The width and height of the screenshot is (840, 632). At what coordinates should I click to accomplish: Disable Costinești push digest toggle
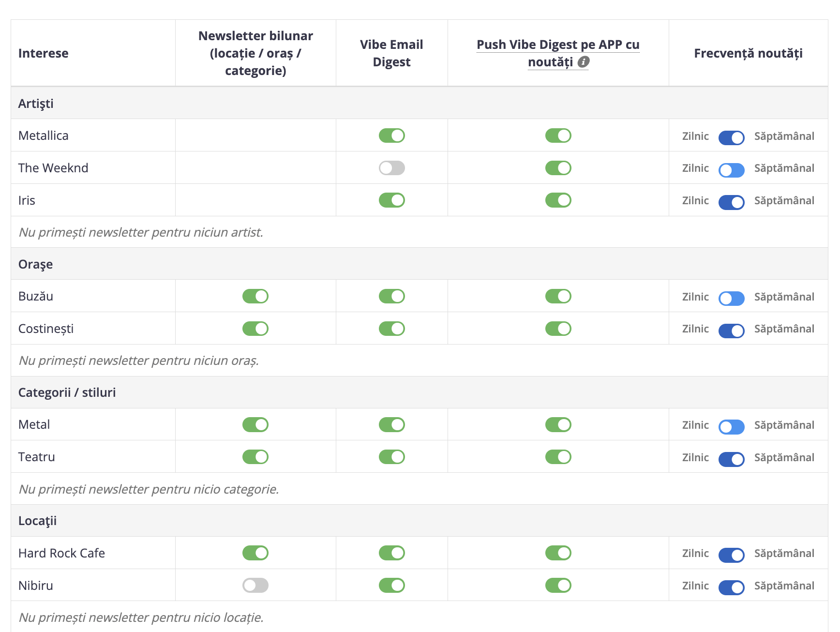coord(558,329)
